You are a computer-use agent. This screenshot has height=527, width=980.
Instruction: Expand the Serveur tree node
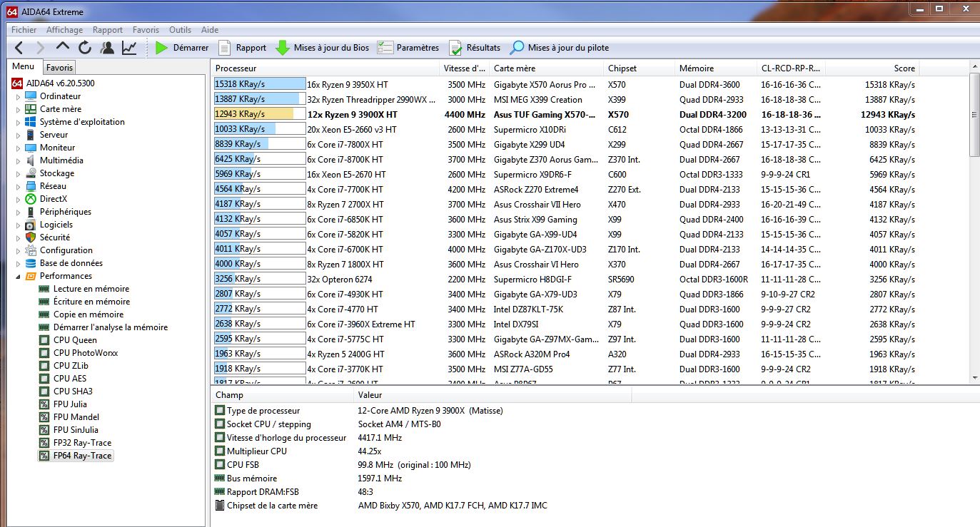coord(19,135)
